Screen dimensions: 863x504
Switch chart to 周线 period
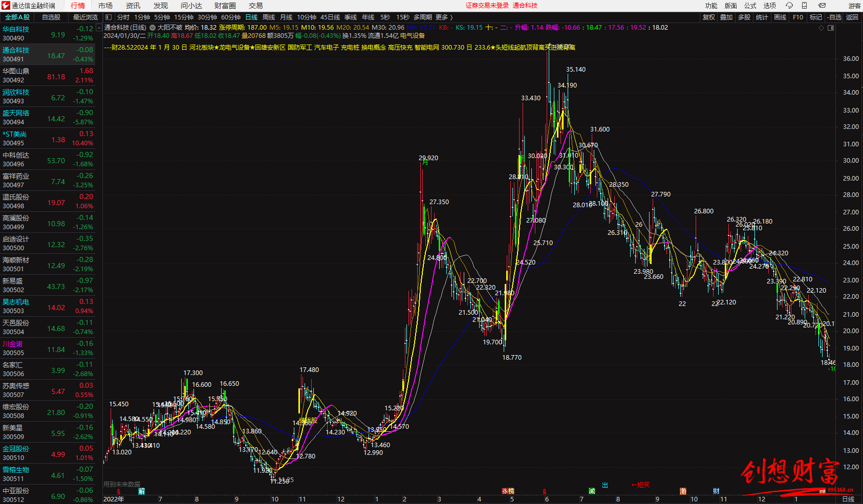pos(269,17)
